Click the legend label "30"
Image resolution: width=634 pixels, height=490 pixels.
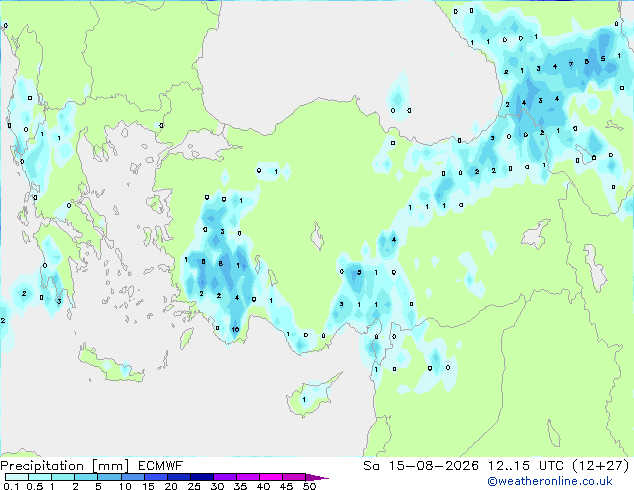click(x=217, y=486)
